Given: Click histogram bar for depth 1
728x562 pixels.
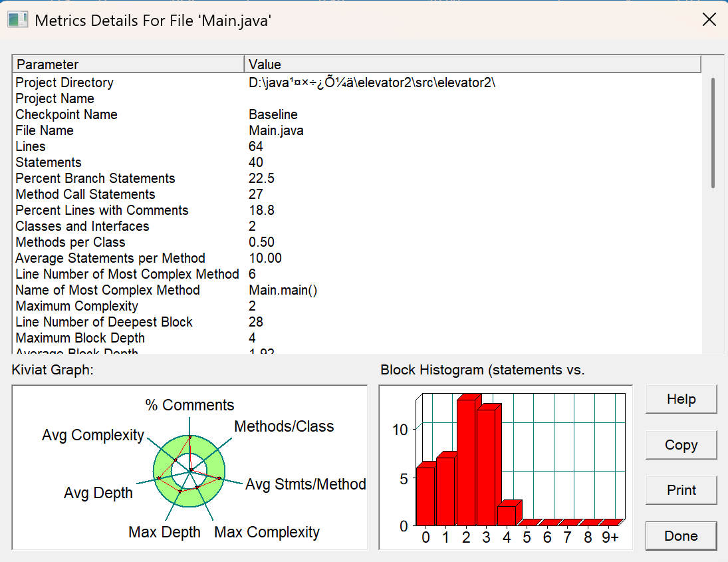Looking at the screenshot, I should (446, 492).
